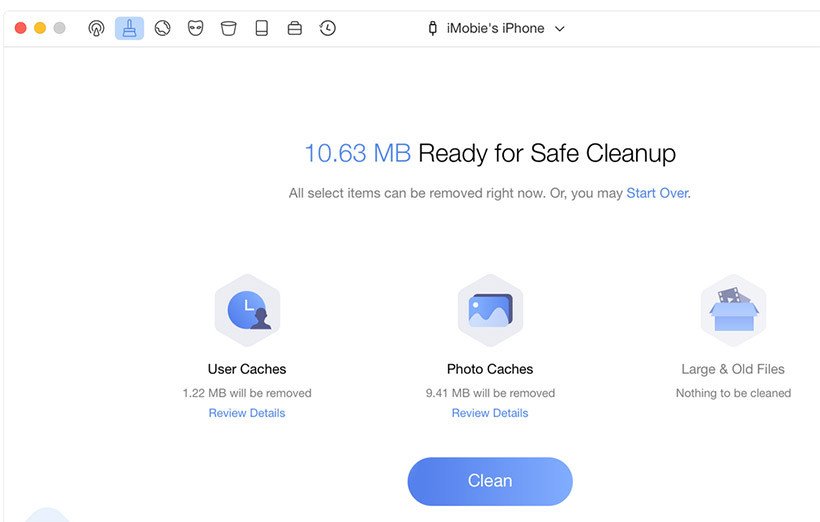
Task: Click the plug icon beside iMobie's iPhone
Action: pyautogui.click(x=432, y=28)
